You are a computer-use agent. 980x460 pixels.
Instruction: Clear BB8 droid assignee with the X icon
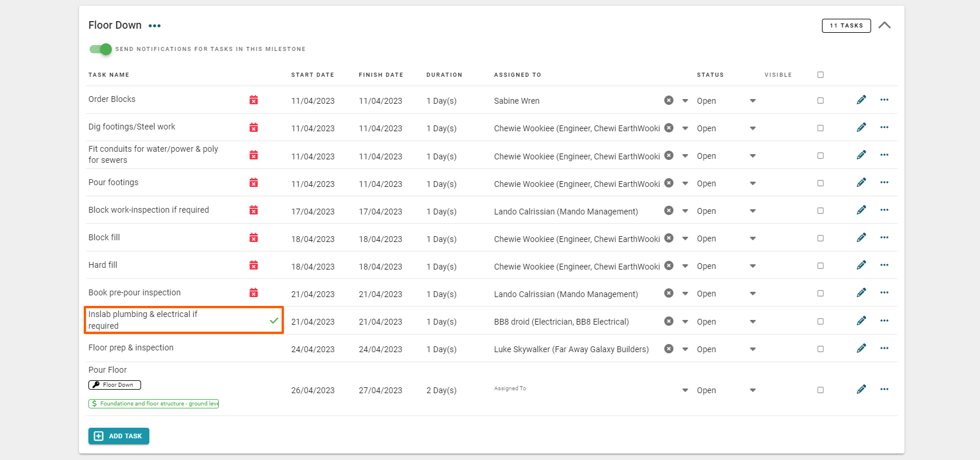coord(669,321)
